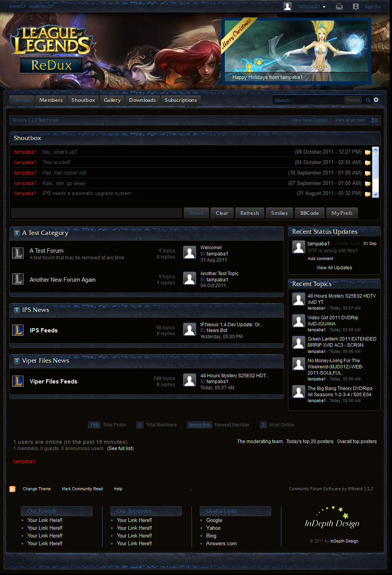The width and height of the screenshot is (392, 575).
Task: Click the search magnifier icon
Action: click(368, 100)
